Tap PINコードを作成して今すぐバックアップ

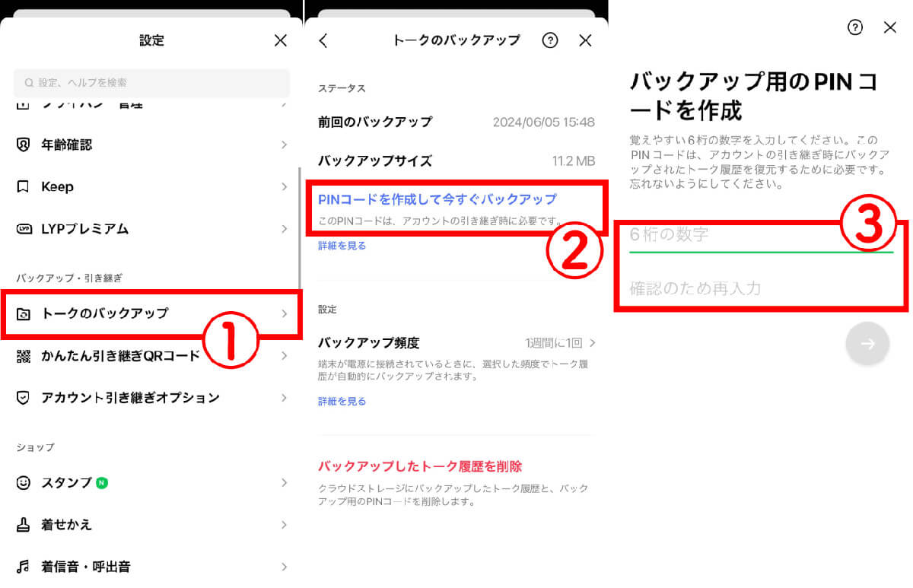[x=437, y=199]
